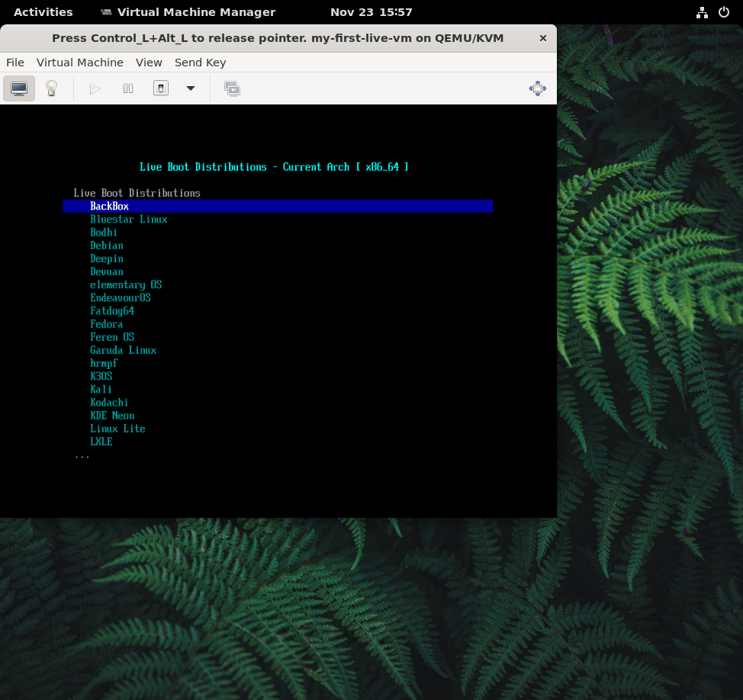The height and width of the screenshot is (700, 743).
Task: Click the shut down power button
Action: point(160,88)
